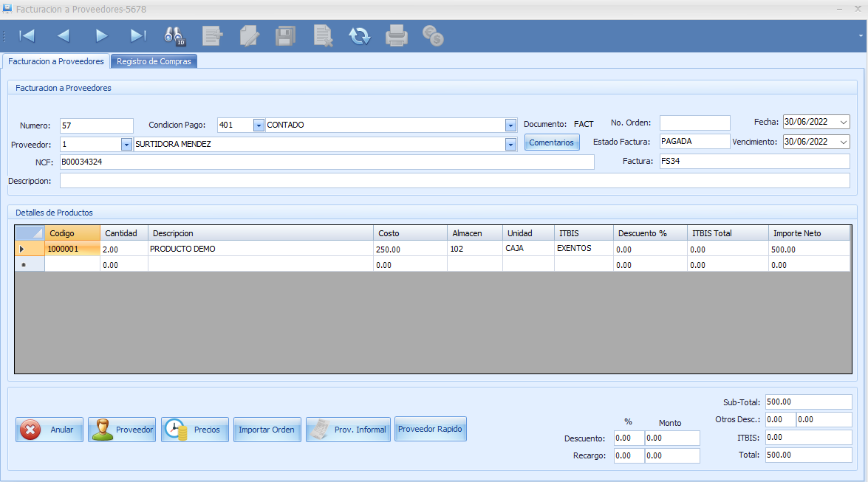The image size is (868, 482).
Task: Click the Comentarios button
Action: 552,142
